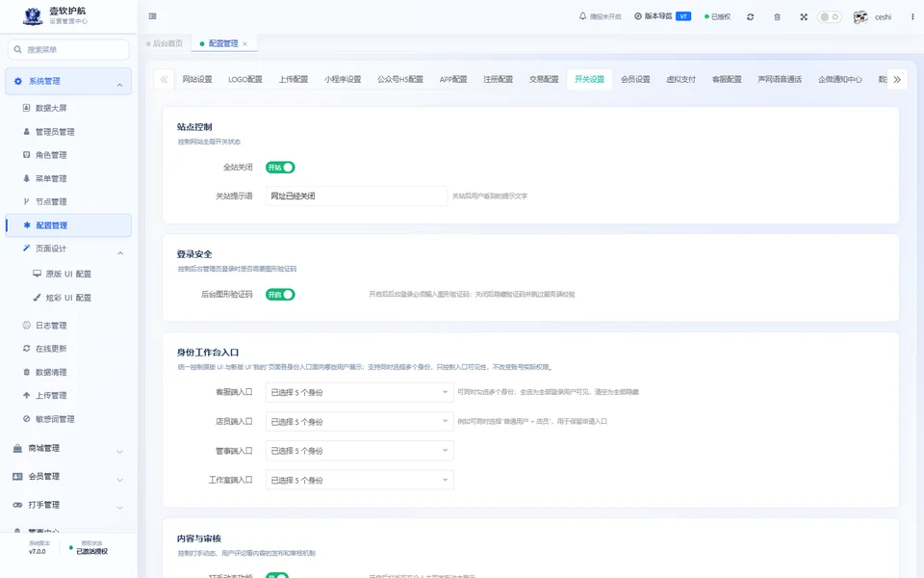The height and width of the screenshot is (578, 924).
Task: Expand the 打手管理 menu chevron
Action: pos(119,508)
